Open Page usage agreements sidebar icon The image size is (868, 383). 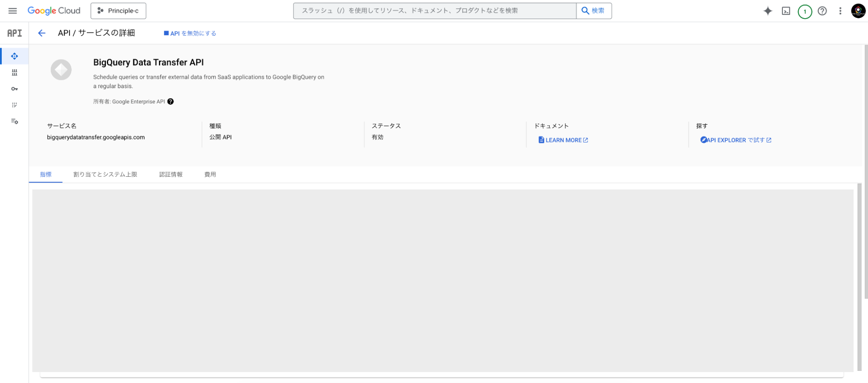tap(14, 122)
